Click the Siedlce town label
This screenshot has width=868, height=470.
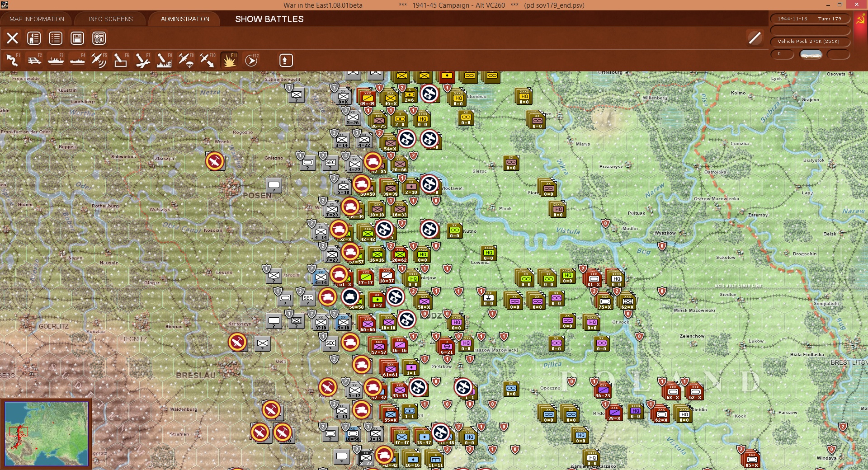click(x=728, y=295)
